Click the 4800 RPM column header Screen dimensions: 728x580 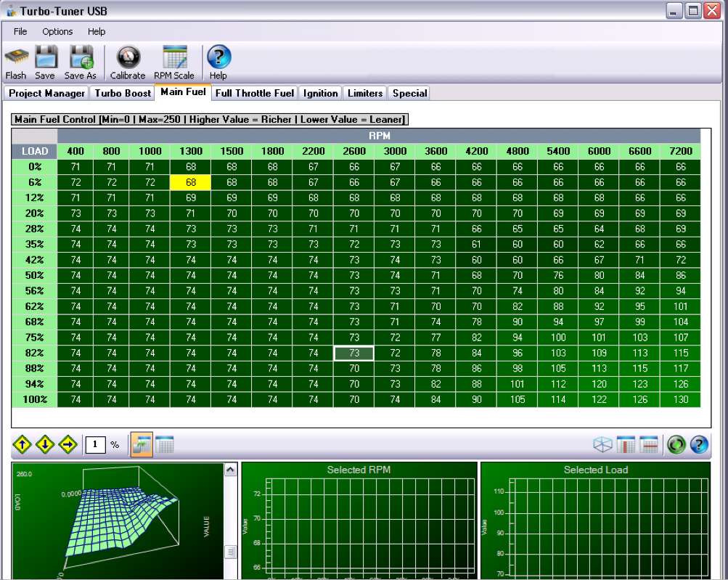[518, 151]
